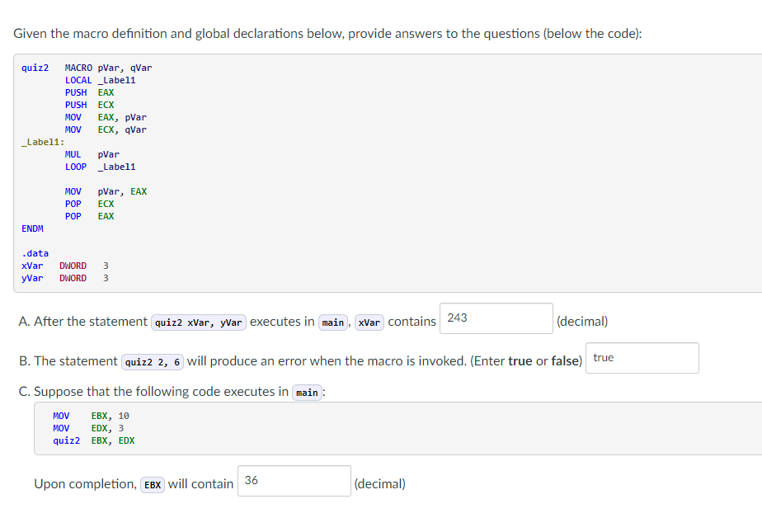Select the MUL pVar instruction line
Screen dimensions: 762x532
pos(88,153)
